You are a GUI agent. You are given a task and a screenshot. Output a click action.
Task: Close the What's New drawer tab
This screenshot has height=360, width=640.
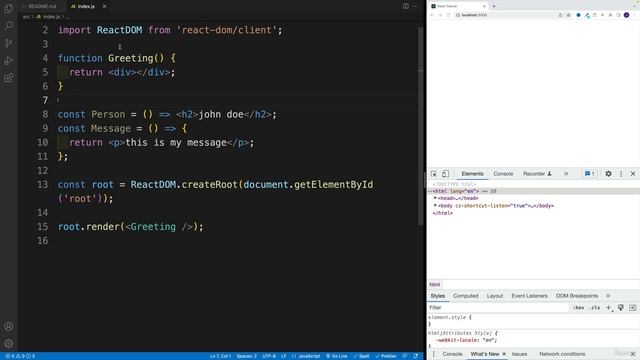(504, 354)
